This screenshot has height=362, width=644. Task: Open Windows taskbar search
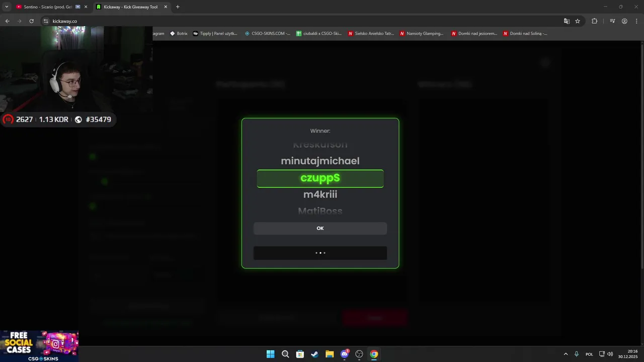285,354
